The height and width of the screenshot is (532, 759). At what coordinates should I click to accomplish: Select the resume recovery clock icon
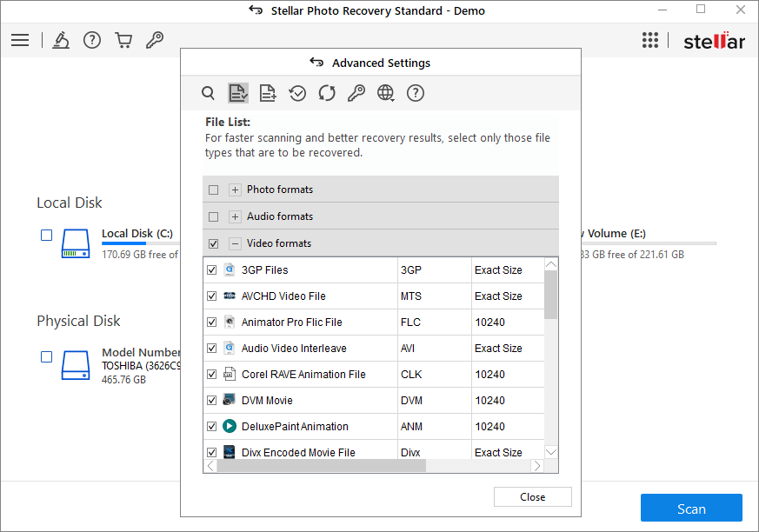(297, 93)
